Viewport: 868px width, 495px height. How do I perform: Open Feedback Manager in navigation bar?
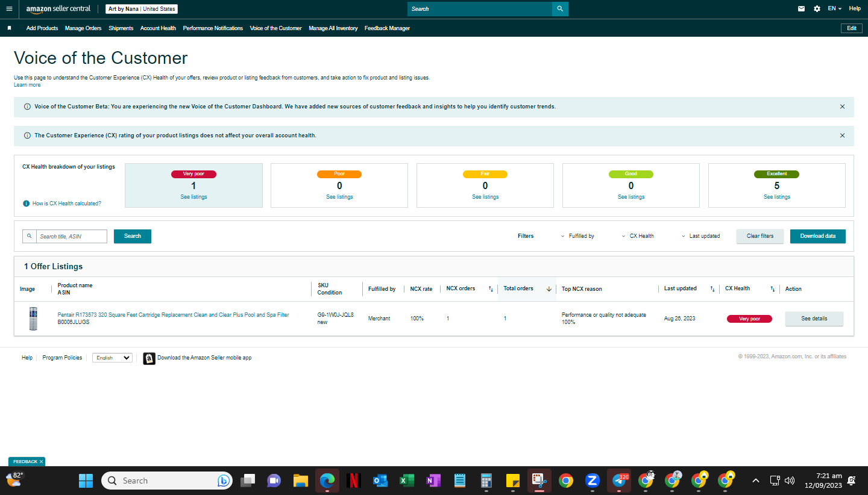(x=387, y=28)
